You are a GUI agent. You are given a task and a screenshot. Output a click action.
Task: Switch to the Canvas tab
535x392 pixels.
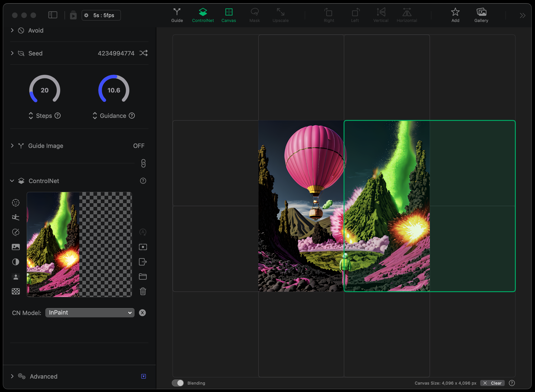pyautogui.click(x=229, y=15)
